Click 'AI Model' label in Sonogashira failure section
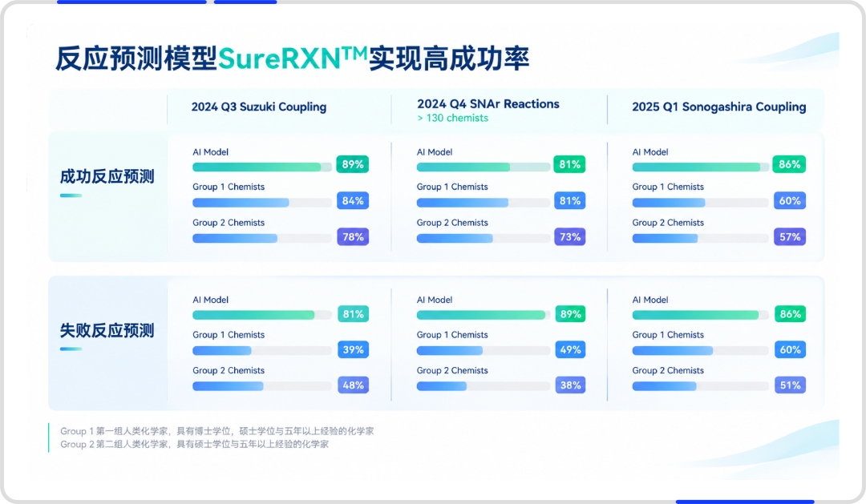This screenshot has height=504, width=866. (650, 300)
